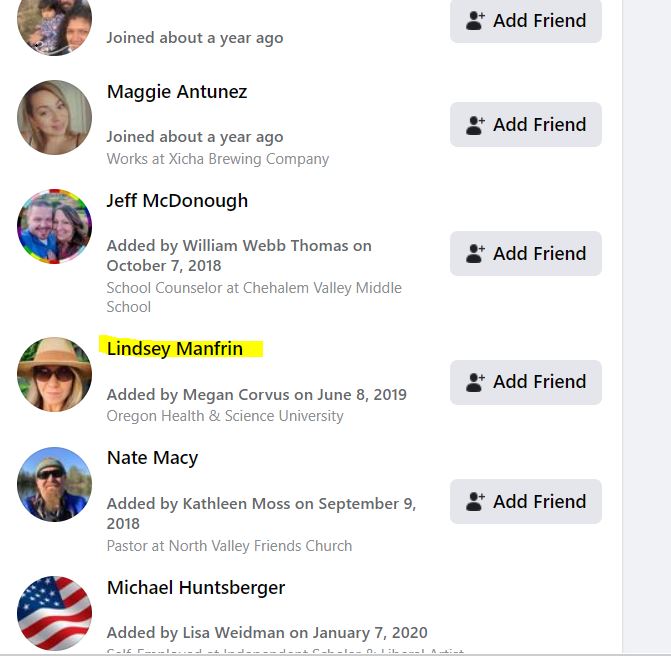Open William Webb Thomas's profile link
671x656 pixels.
pos(265,246)
